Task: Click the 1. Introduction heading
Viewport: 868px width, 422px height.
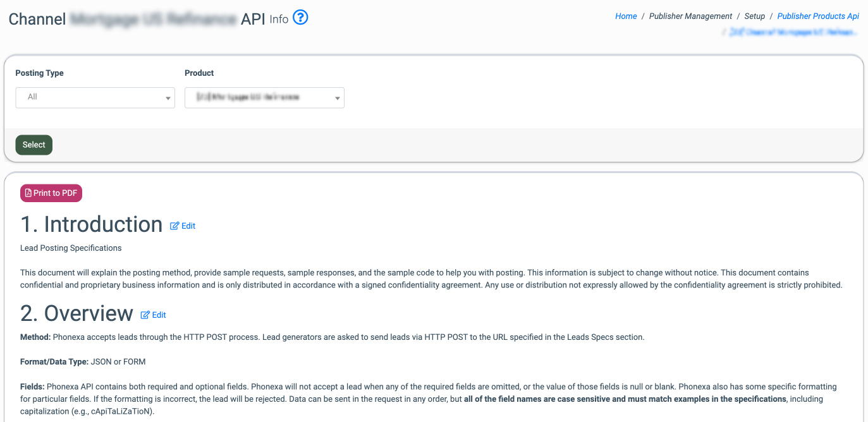Action: coord(92,225)
